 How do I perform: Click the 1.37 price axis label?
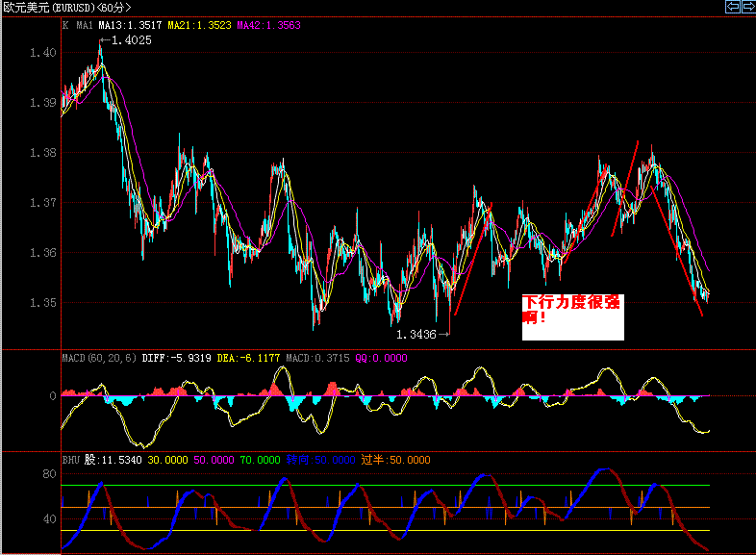(x=43, y=203)
